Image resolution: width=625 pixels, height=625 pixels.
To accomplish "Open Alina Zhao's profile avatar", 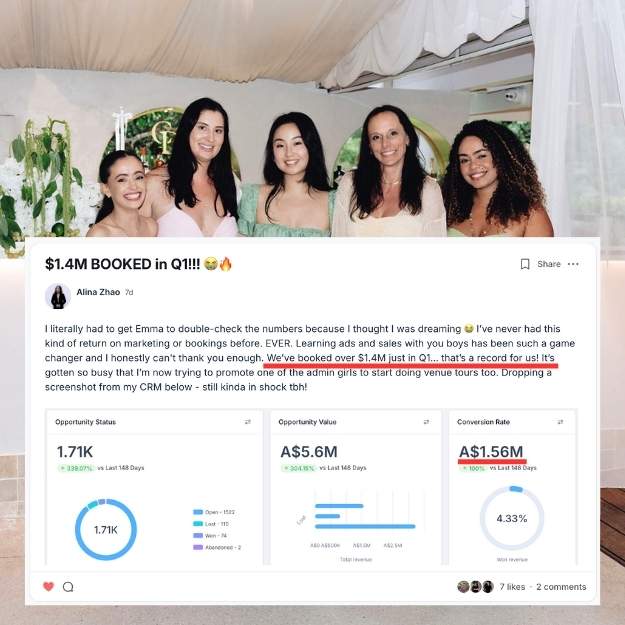I will 58,297.
